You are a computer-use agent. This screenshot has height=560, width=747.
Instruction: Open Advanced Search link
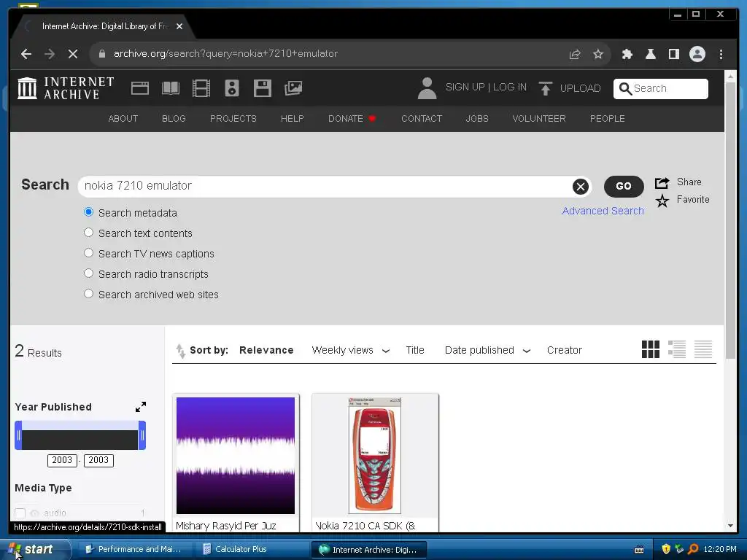click(603, 211)
